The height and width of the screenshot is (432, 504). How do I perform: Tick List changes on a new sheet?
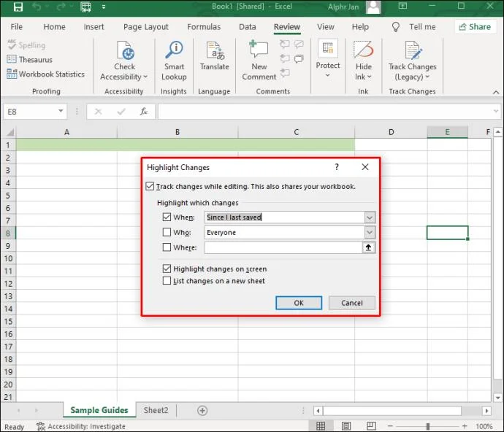click(167, 280)
